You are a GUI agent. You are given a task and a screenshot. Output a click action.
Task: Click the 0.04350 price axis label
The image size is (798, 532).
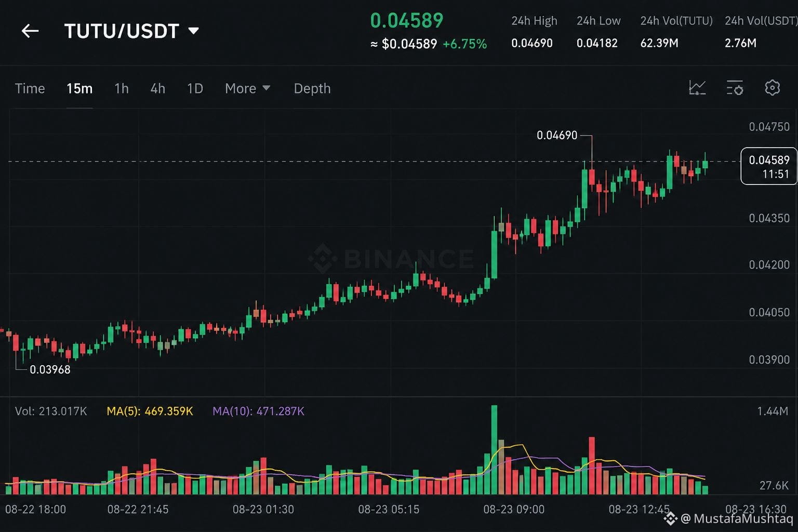(x=769, y=218)
